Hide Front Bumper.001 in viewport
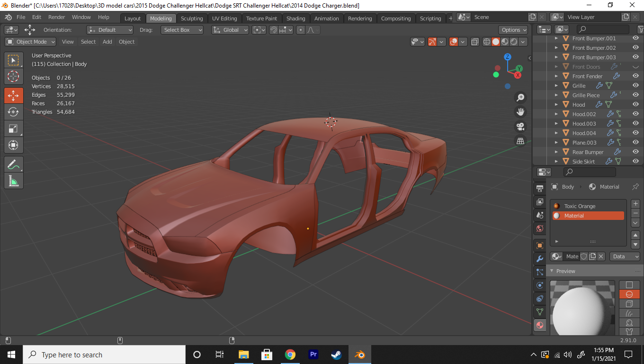 click(x=636, y=38)
